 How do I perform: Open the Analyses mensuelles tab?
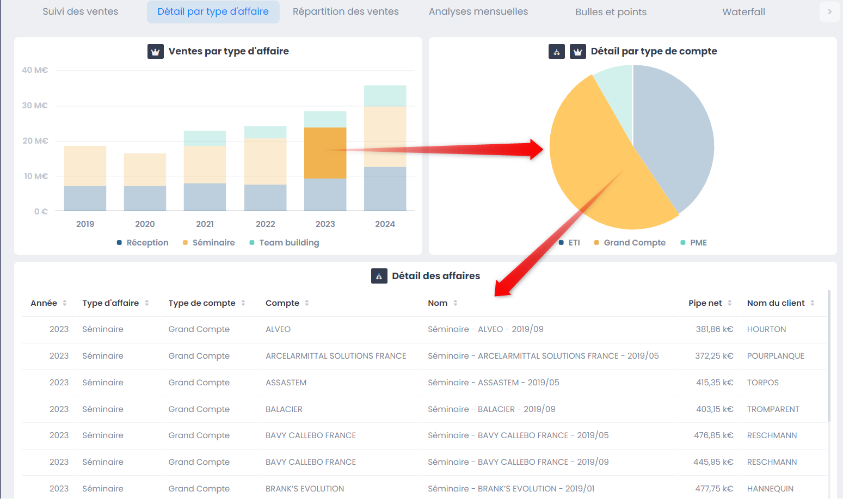(x=478, y=12)
